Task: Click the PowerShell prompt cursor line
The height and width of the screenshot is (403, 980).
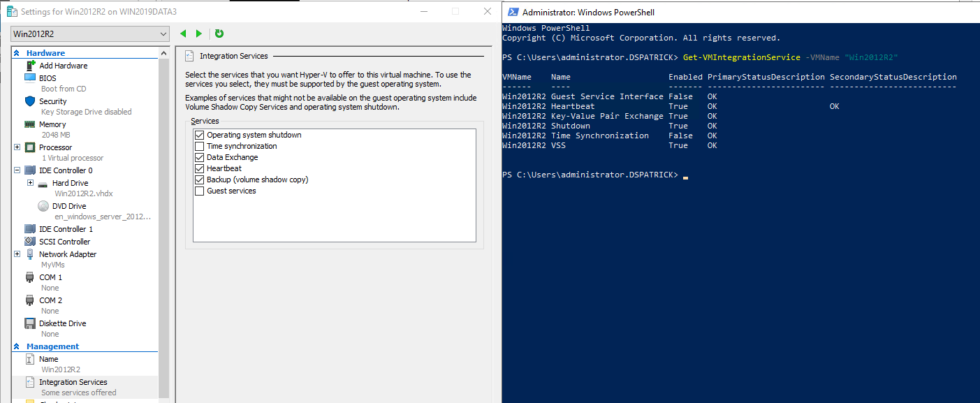Action: tap(595, 175)
